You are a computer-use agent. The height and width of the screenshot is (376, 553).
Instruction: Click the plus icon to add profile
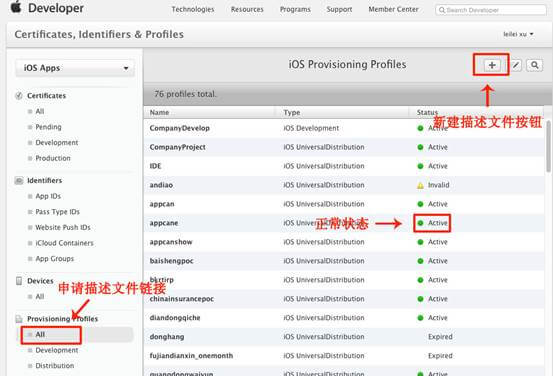point(492,65)
